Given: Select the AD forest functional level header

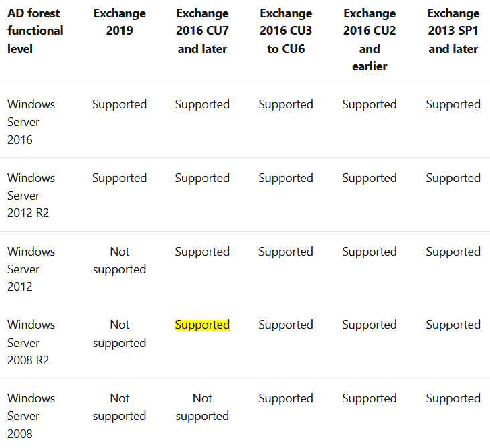Looking at the screenshot, I should (35, 31).
